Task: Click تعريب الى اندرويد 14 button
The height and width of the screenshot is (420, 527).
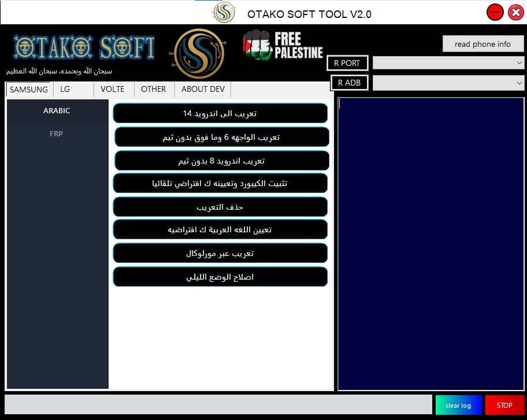Action: (220, 114)
